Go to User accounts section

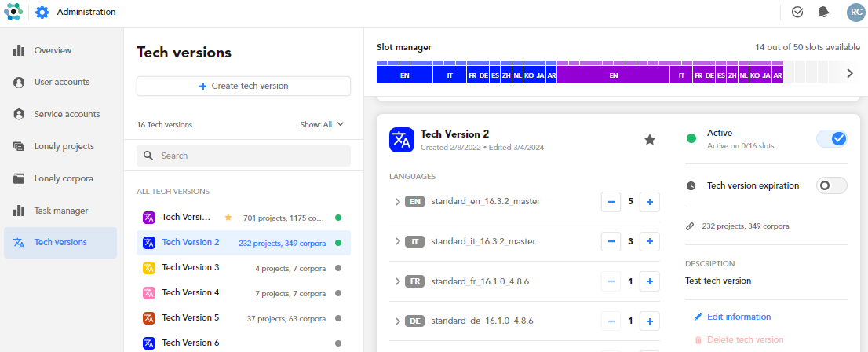click(x=61, y=82)
